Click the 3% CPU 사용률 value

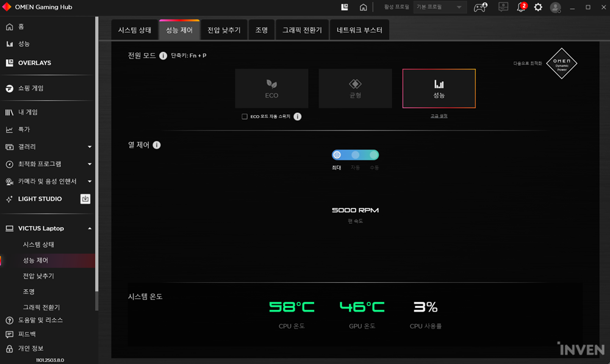(426, 307)
